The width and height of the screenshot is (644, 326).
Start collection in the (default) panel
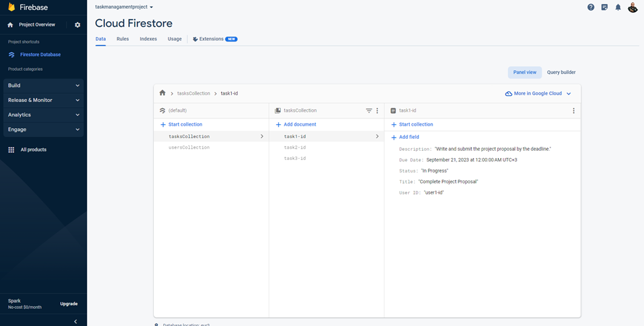[181, 124]
